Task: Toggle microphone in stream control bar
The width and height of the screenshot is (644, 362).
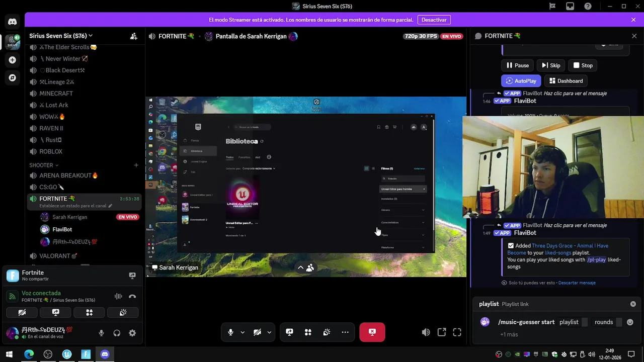Action: pyautogui.click(x=230, y=332)
